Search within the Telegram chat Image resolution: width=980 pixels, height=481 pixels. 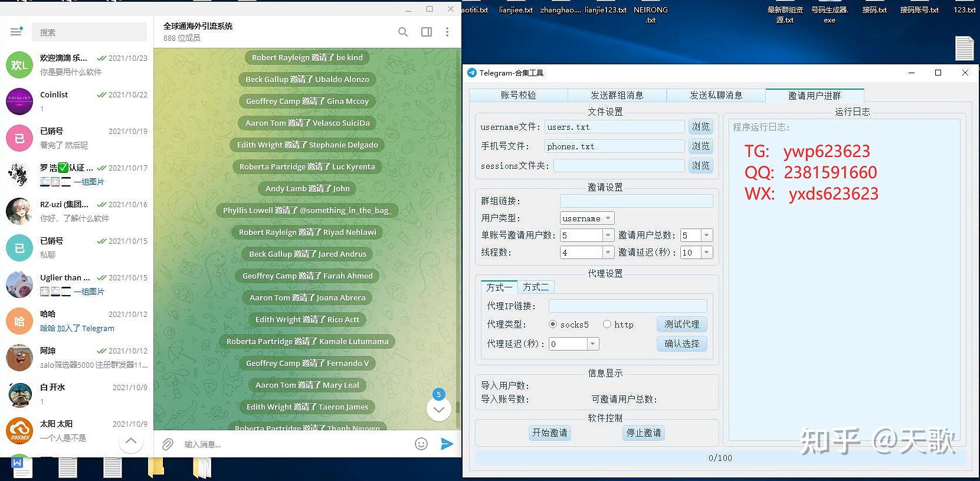pos(403,32)
